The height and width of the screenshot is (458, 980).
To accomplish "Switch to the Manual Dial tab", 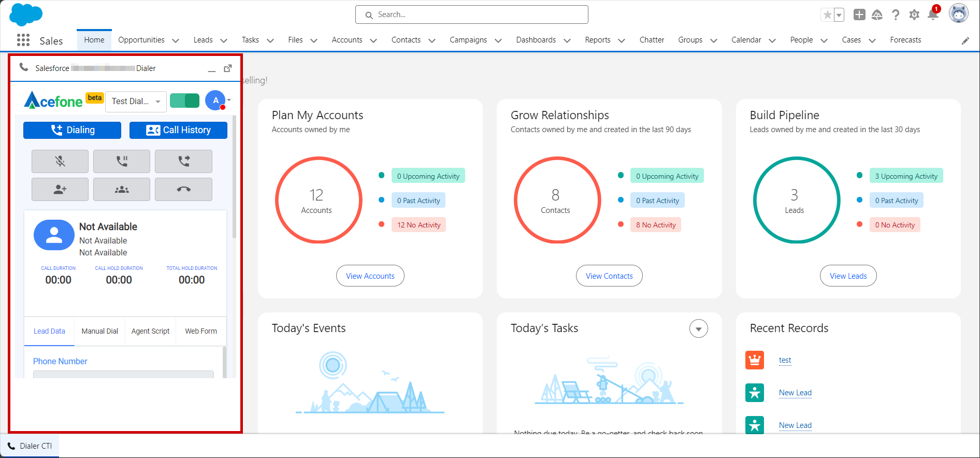I will click(x=100, y=331).
